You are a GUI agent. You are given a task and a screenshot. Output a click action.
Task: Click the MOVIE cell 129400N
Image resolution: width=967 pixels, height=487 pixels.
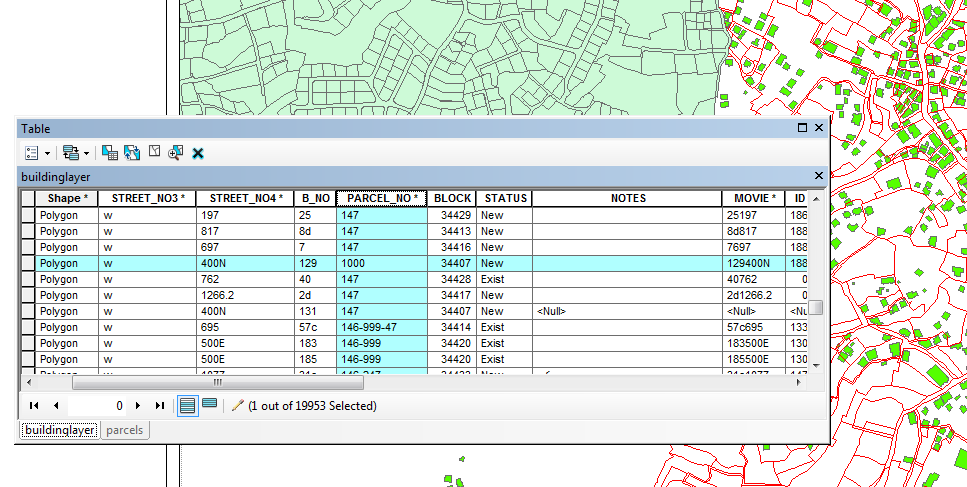click(x=754, y=263)
